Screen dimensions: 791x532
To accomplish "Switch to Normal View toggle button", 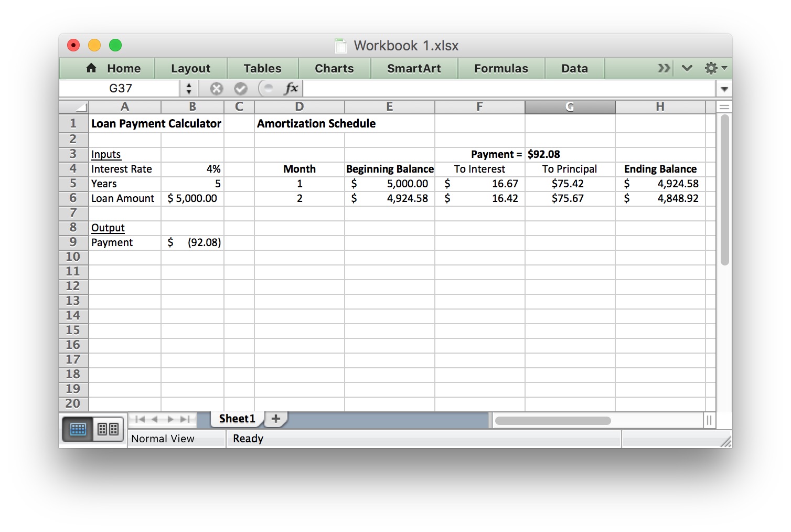I will (x=78, y=429).
